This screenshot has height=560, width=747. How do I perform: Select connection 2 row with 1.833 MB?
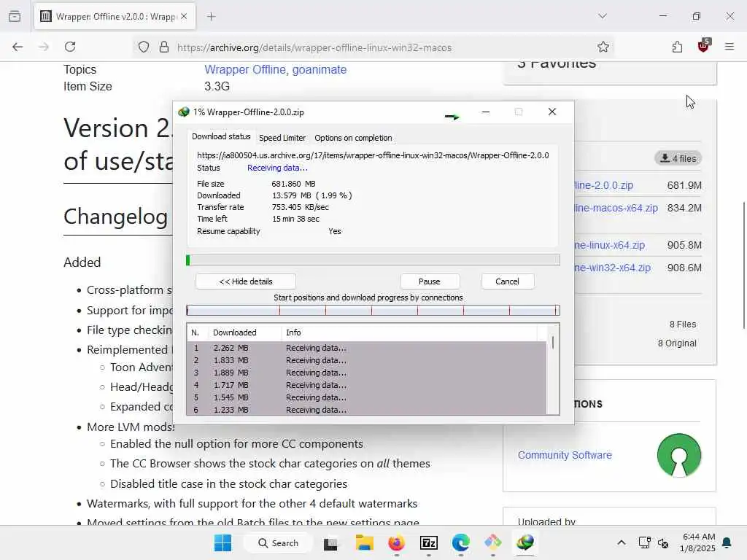[366, 360]
